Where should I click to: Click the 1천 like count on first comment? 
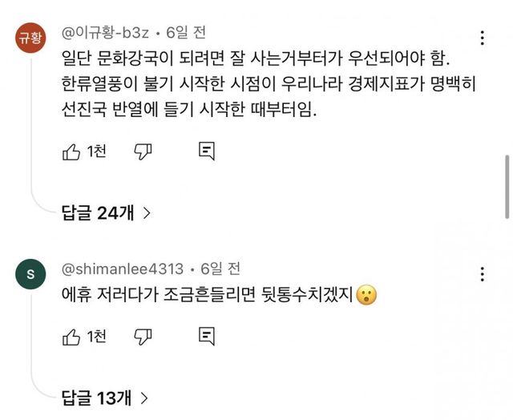coord(95,151)
